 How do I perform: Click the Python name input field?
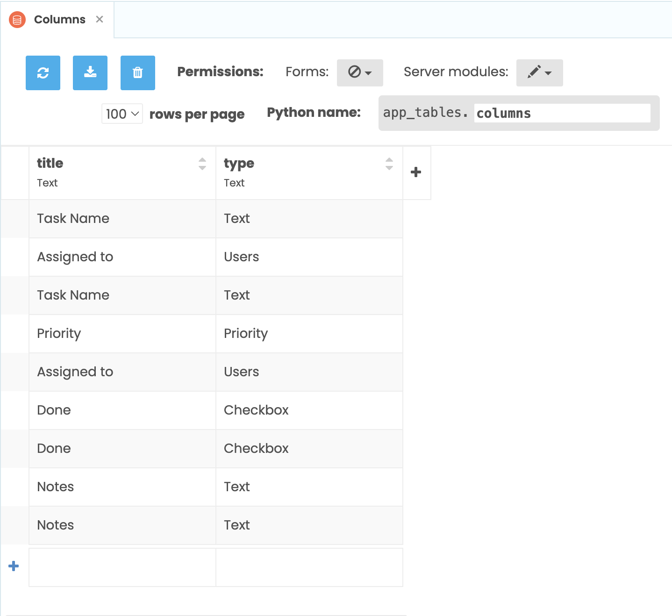point(562,113)
